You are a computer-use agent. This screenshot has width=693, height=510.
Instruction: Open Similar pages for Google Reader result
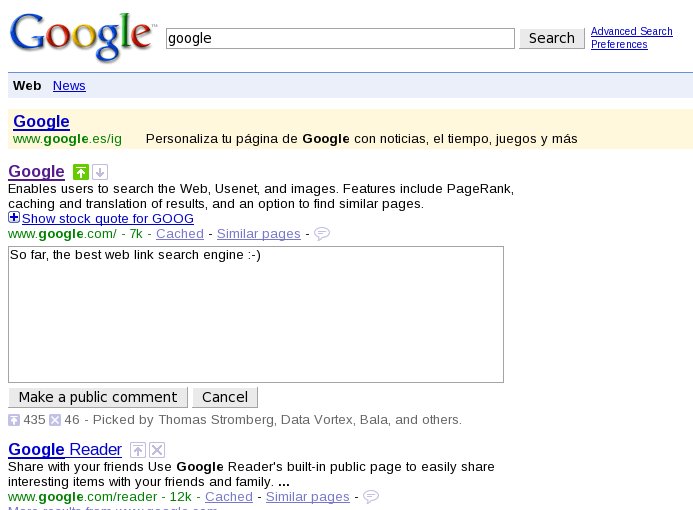[x=307, y=497]
